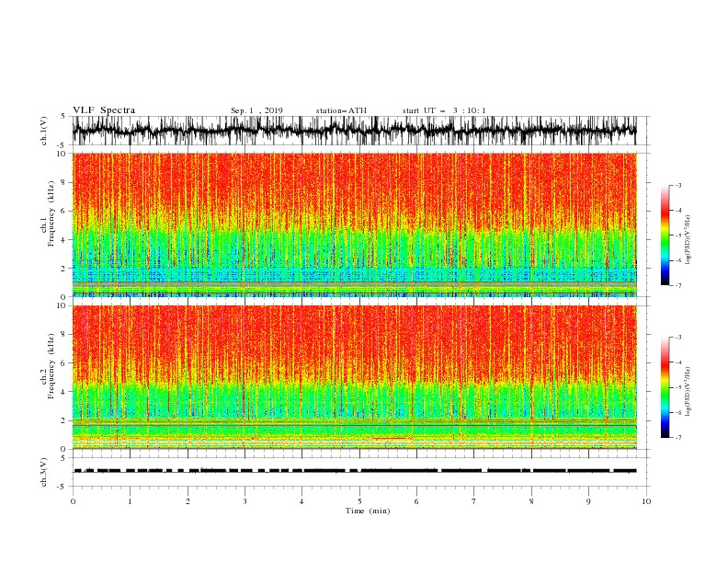Click the upper PSD color scale bar
The image size is (728, 563).
pyautogui.click(x=665, y=236)
